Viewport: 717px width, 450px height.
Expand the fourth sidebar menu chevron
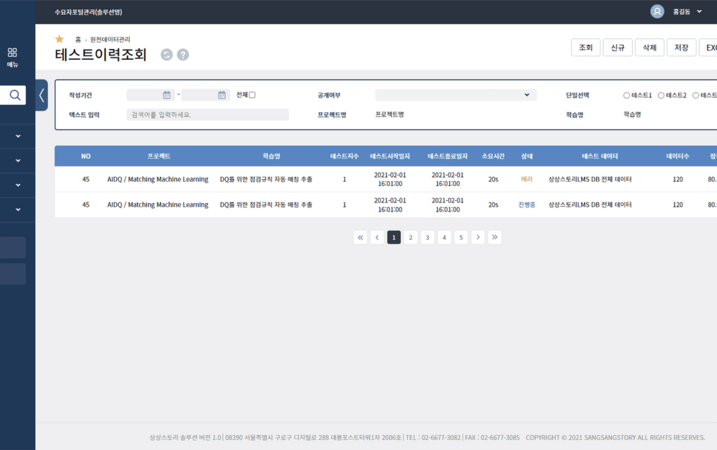(x=18, y=209)
